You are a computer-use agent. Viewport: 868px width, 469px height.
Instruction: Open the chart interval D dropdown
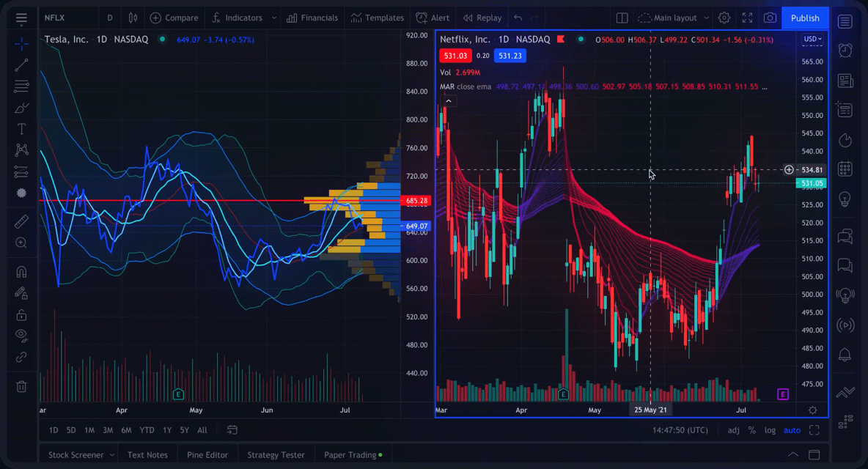[x=110, y=16]
